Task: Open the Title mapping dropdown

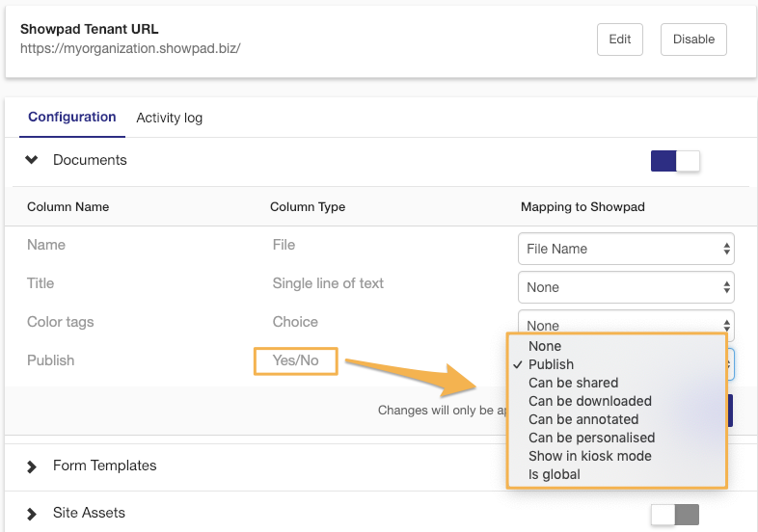Action: coord(626,287)
